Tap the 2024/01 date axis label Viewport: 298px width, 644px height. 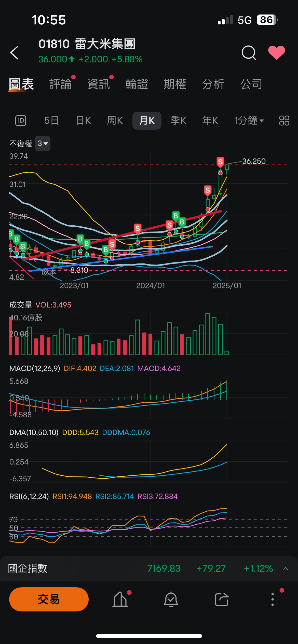point(151,286)
